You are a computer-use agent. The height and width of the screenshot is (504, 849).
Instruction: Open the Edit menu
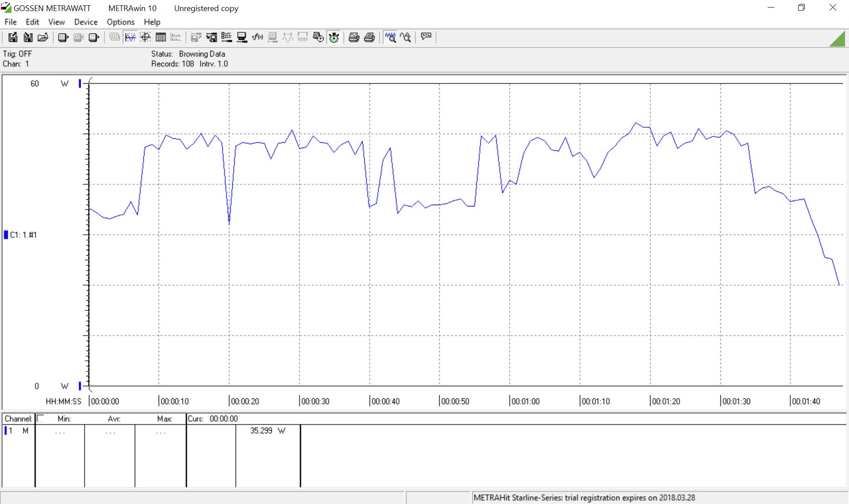(x=32, y=22)
